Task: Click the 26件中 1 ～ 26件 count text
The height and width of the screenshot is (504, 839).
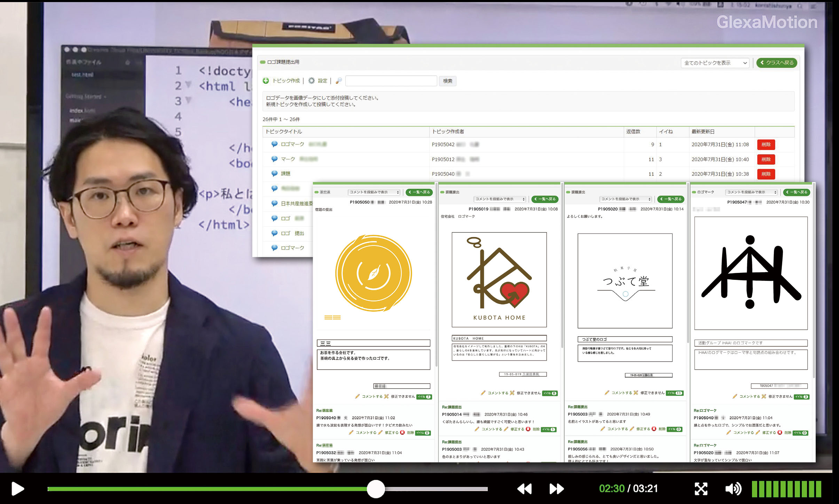Action: pyautogui.click(x=281, y=119)
